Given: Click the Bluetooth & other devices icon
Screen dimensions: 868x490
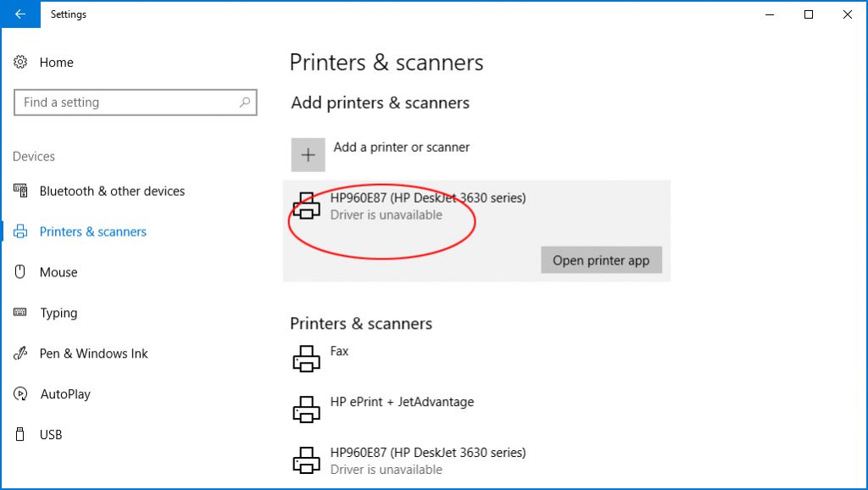Looking at the screenshot, I should point(20,191).
